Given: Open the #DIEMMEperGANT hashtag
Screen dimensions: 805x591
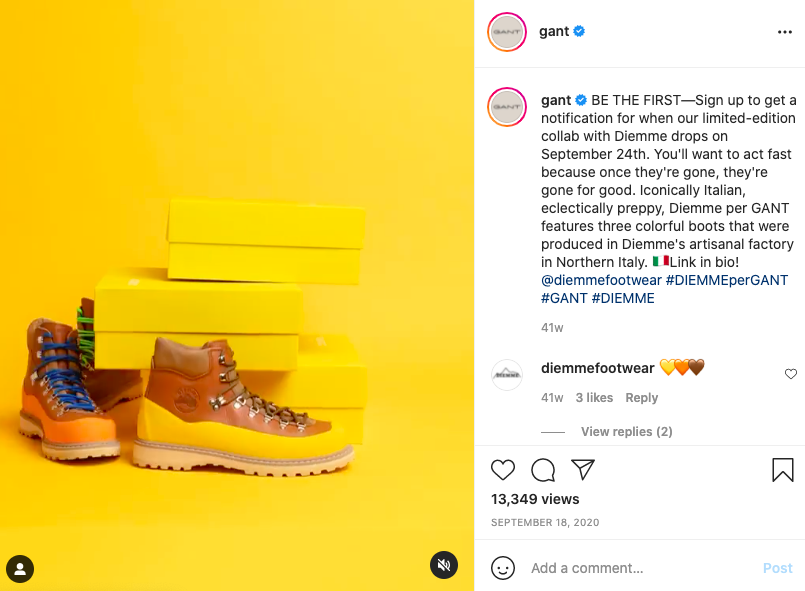Looking at the screenshot, I should (726, 280).
